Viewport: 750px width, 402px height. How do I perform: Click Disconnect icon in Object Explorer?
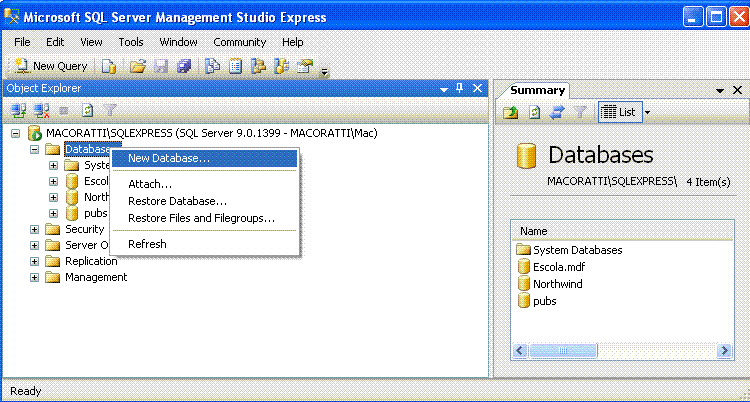42,112
